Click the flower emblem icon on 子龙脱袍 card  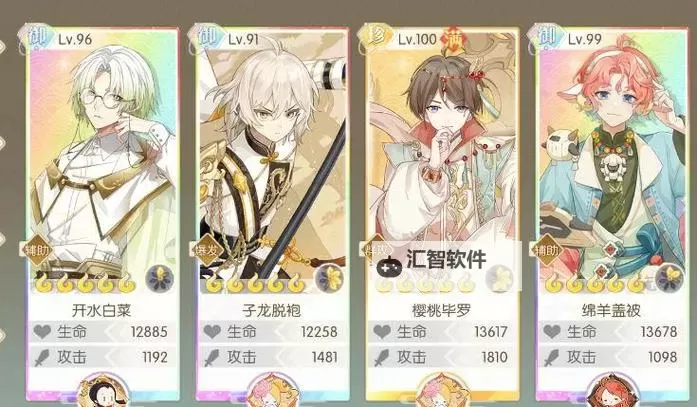pos(330,278)
